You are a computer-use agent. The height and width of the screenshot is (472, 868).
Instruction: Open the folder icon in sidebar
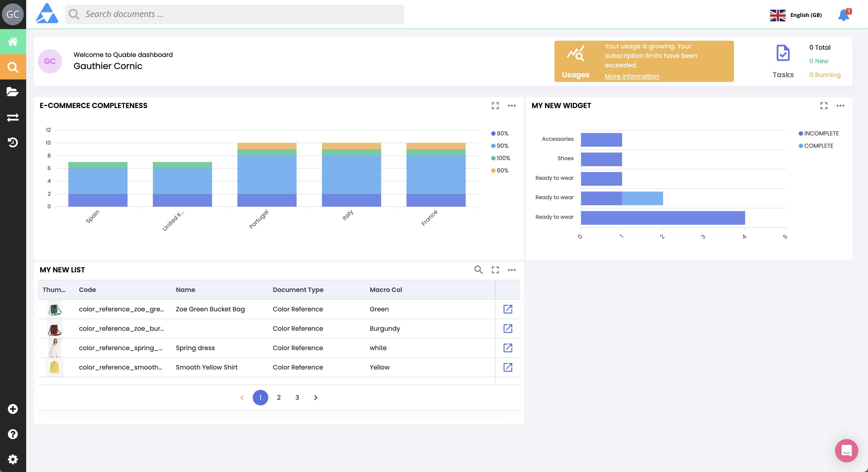point(13,92)
